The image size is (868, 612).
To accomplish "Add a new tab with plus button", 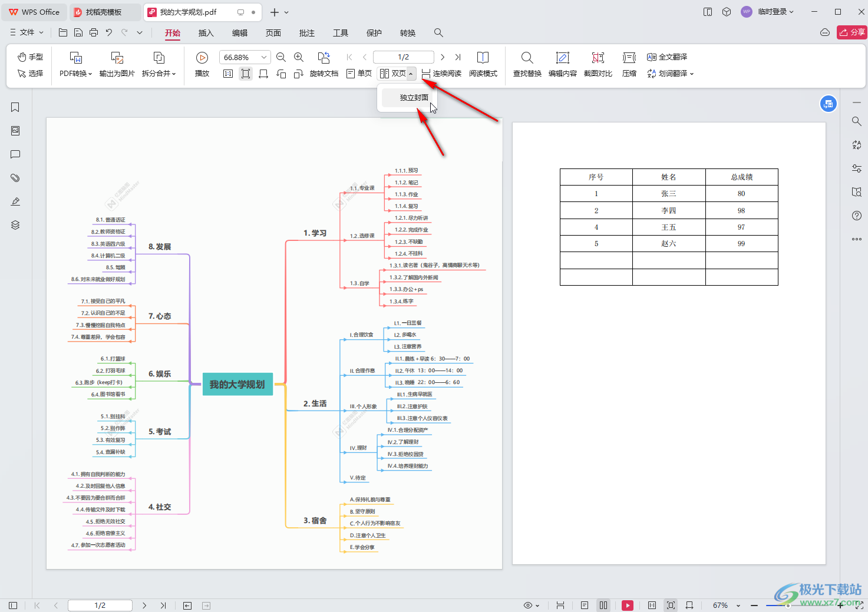I will pyautogui.click(x=275, y=12).
